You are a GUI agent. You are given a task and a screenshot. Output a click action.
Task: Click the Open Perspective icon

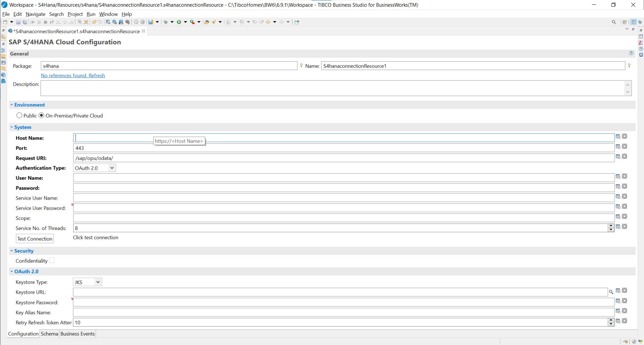pos(625,22)
